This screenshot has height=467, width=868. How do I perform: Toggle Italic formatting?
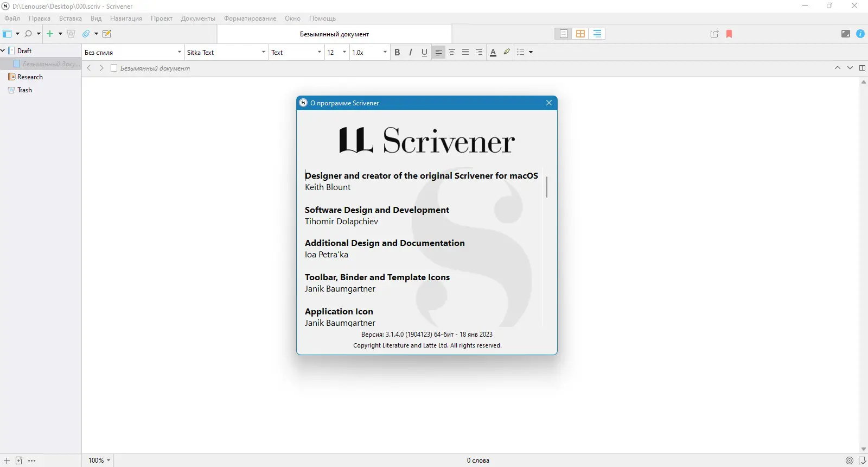[x=411, y=52]
